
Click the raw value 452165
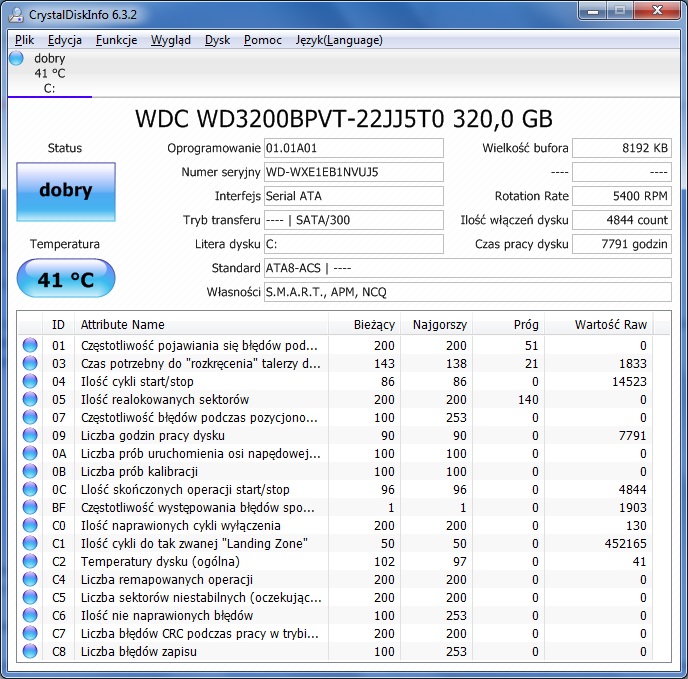pos(625,543)
